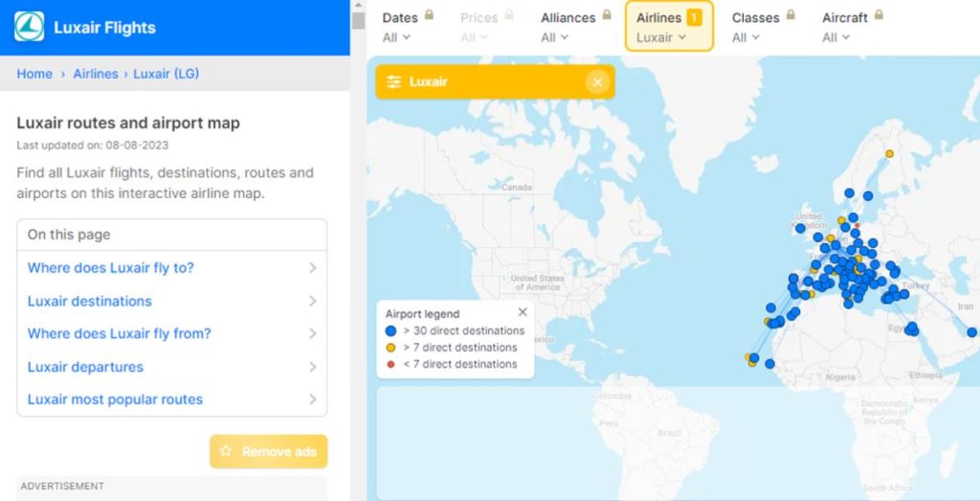980x501 pixels.
Task: Click the Airlines filter count badge
Action: pos(695,18)
